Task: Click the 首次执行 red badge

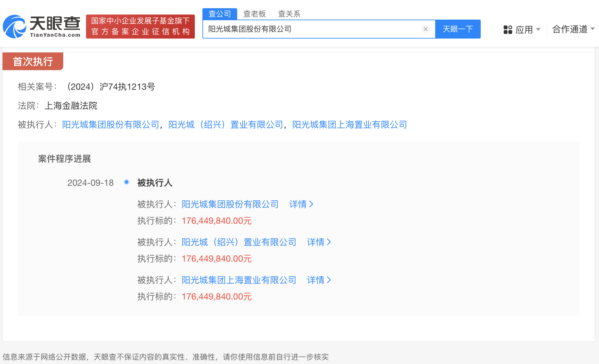Action: (33, 61)
